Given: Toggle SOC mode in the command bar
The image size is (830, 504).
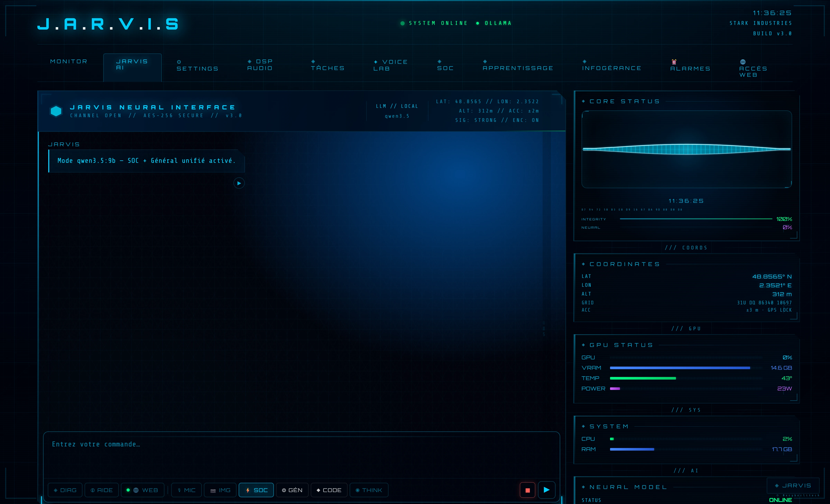Looking at the screenshot, I should [256, 490].
